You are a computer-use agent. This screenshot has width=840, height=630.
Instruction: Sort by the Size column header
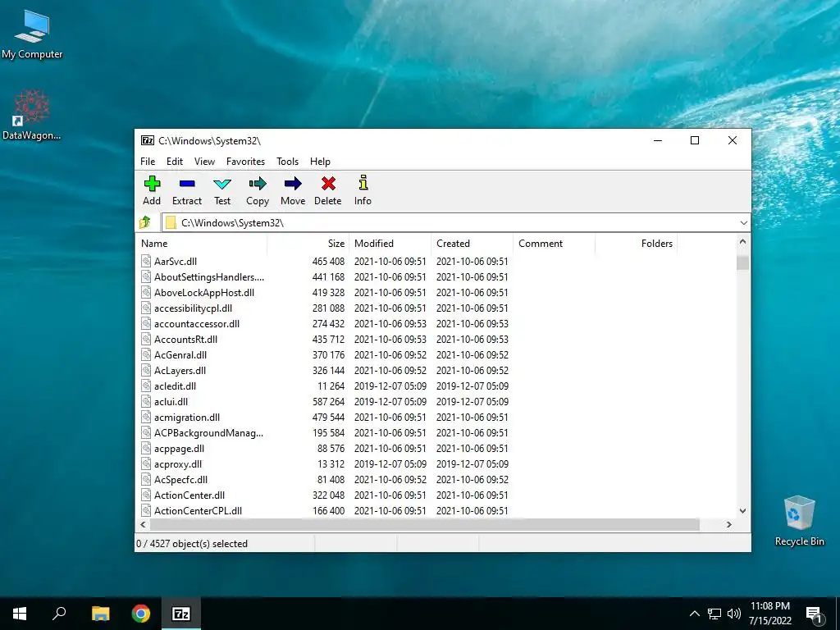pos(308,243)
